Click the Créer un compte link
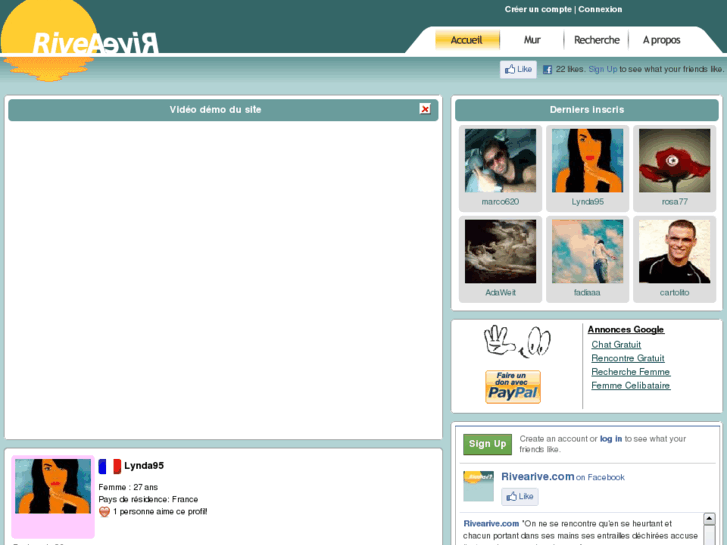Screen dimensions: 727x545 538,9
